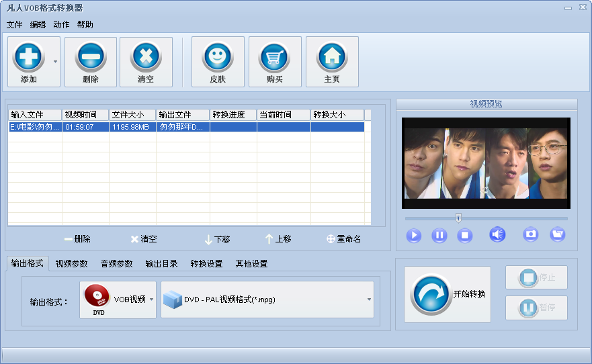
Task: Click the Add (添加) file icon
Action: coord(29,57)
